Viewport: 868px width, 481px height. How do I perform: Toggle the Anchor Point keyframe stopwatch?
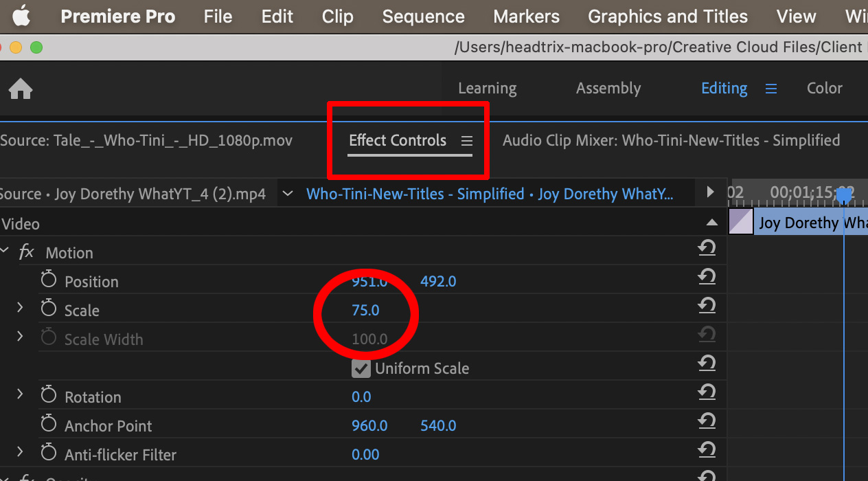pos(48,423)
